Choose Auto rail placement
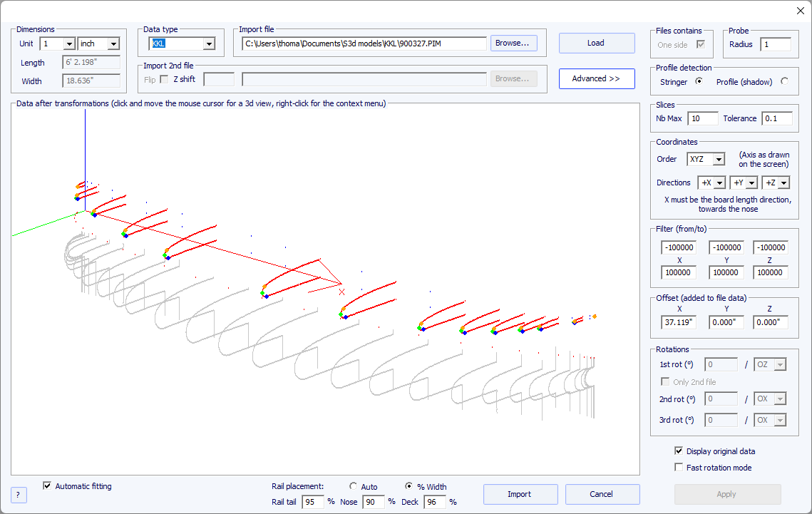 tap(353, 487)
